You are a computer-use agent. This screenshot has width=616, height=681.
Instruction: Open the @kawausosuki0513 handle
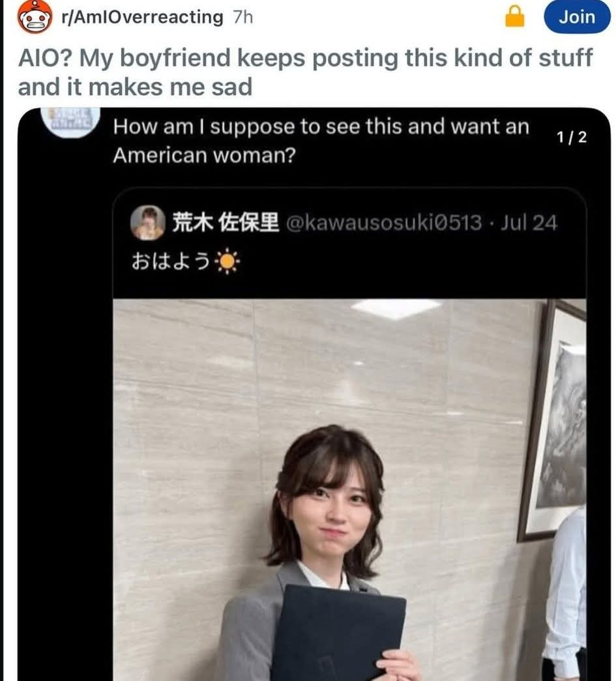[x=384, y=223]
